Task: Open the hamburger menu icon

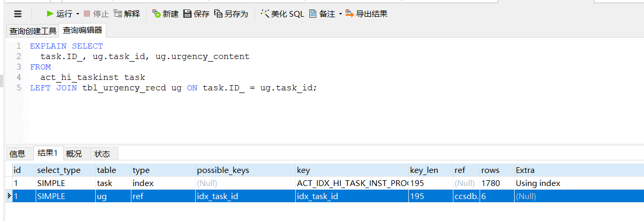Action: point(18,14)
